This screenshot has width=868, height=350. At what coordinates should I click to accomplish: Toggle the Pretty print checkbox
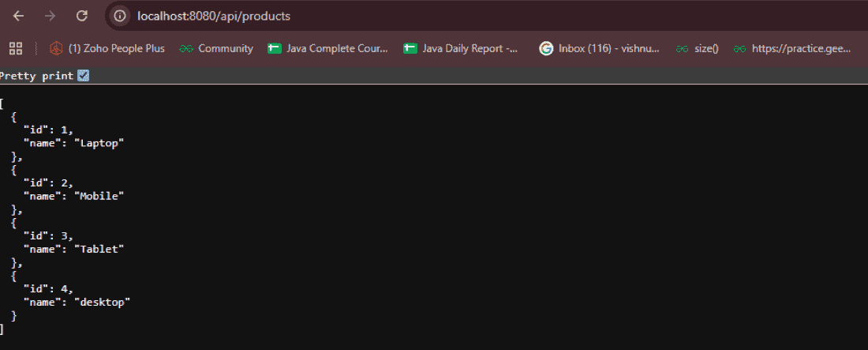pyautogui.click(x=84, y=76)
